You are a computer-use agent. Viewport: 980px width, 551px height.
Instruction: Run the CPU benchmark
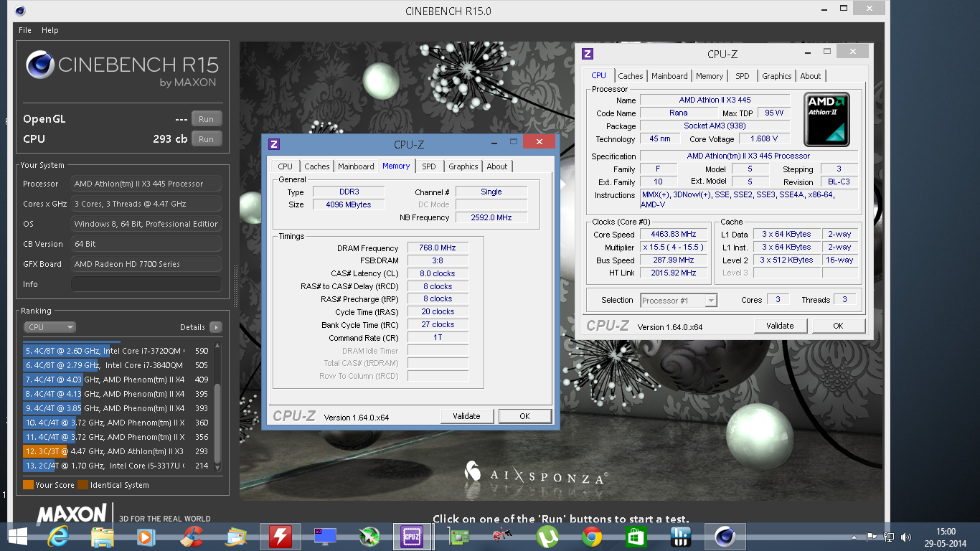pos(207,138)
